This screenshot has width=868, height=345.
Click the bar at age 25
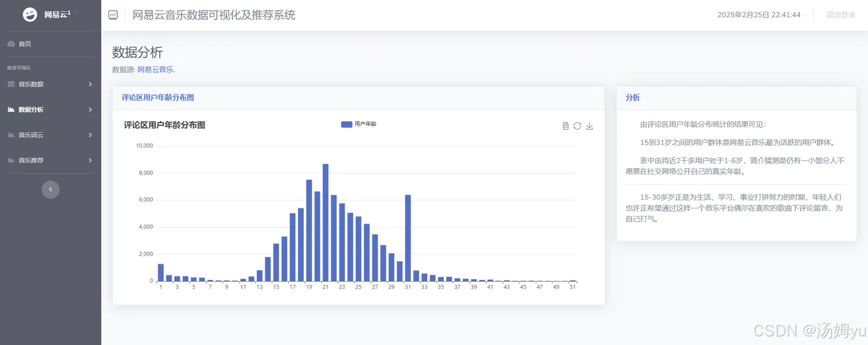click(x=358, y=249)
